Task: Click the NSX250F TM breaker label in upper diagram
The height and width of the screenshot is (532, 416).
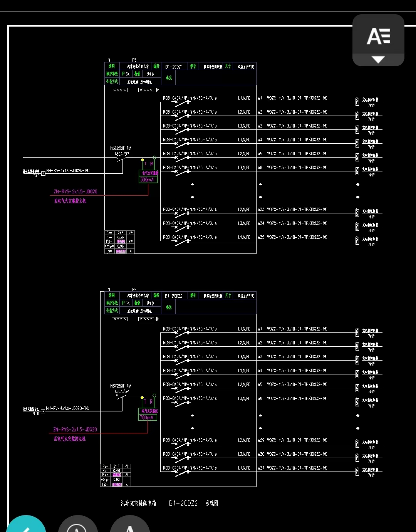Action: coord(121,148)
